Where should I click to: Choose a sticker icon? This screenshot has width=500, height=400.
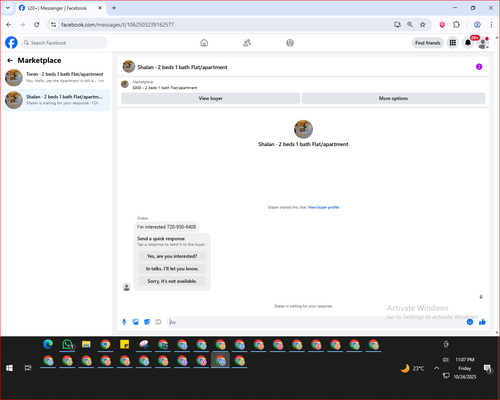coord(147,322)
